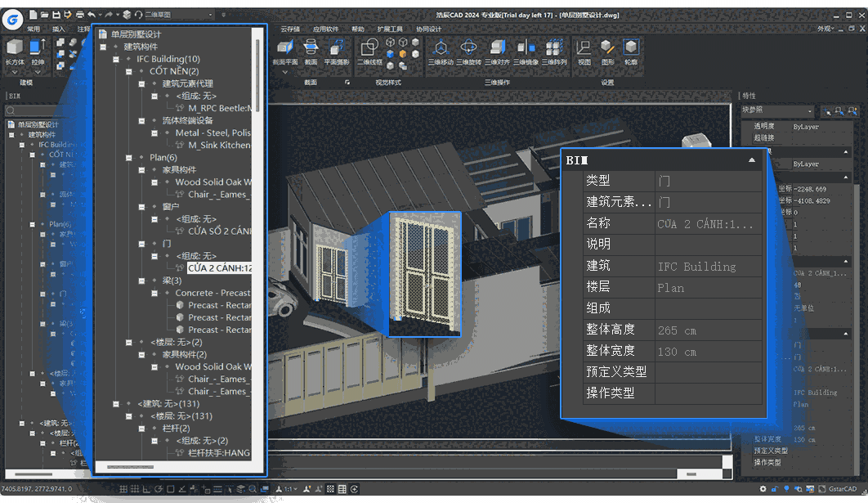Activate the 三维旋转 (3D Rotate) tool
The width and height of the screenshot is (868, 503).
468,49
